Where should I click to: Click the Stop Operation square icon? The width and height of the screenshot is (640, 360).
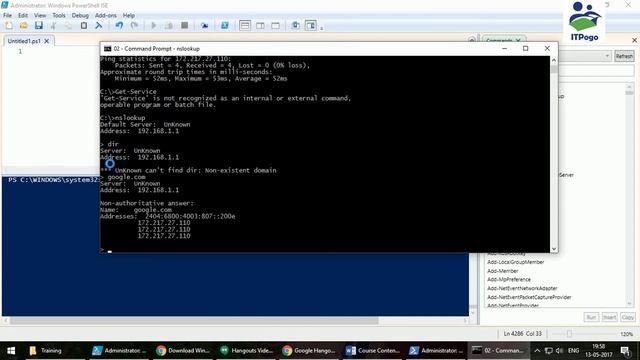point(184,25)
